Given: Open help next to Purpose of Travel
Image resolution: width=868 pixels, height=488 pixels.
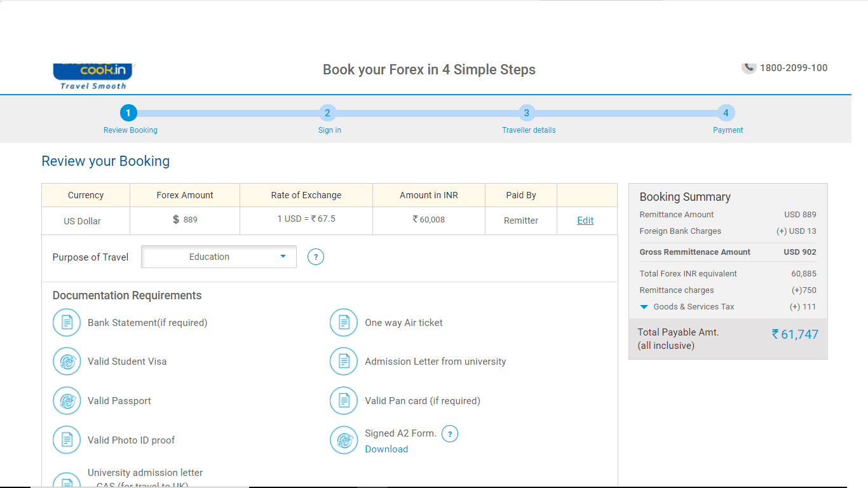Looking at the screenshot, I should click(x=316, y=257).
